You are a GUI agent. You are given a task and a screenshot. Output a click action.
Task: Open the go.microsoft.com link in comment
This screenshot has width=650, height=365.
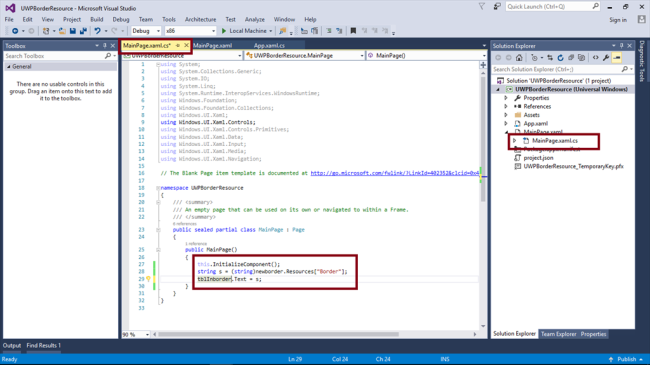click(x=395, y=173)
